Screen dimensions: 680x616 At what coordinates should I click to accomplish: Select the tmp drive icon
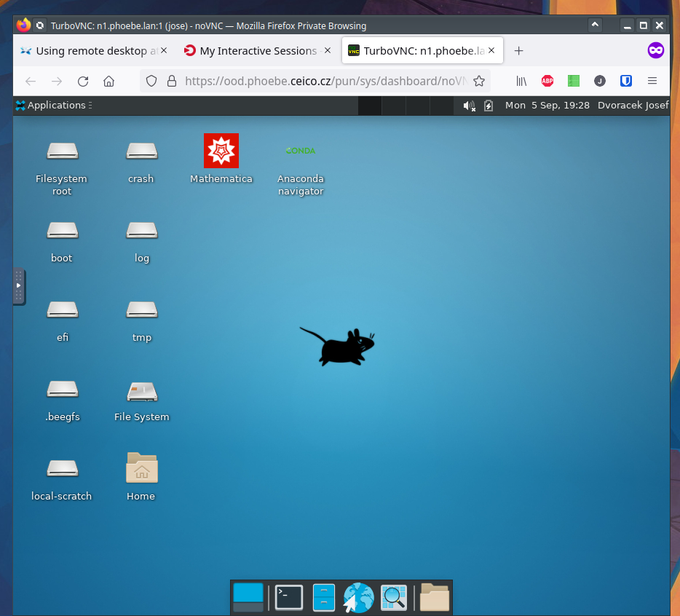(x=142, y=309)
